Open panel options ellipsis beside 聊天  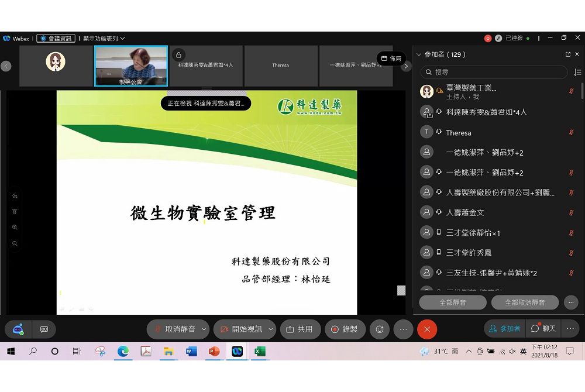(x=570, y=329)
